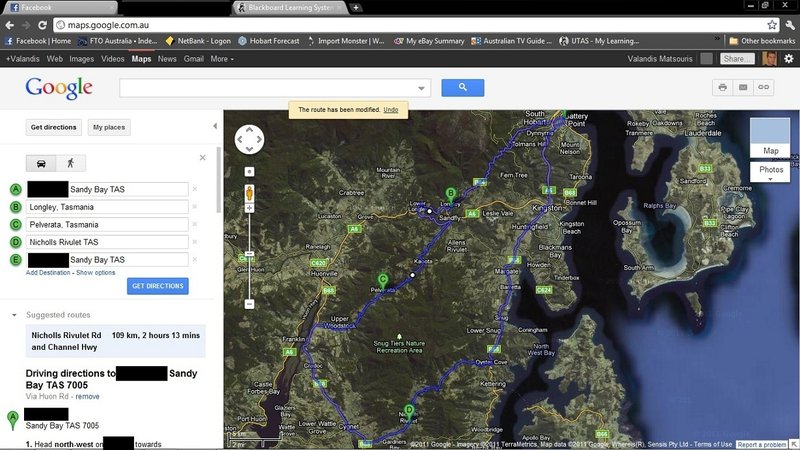Open Google profile picture thumbnail
Screen dimensions: 800x450
click(x=769, y=59)
